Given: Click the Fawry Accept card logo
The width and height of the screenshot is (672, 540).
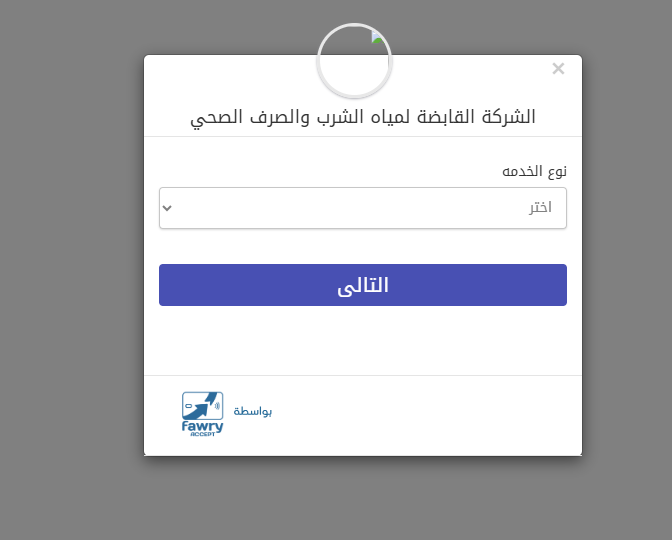Looking at the screenshot, I should point(203,412).
